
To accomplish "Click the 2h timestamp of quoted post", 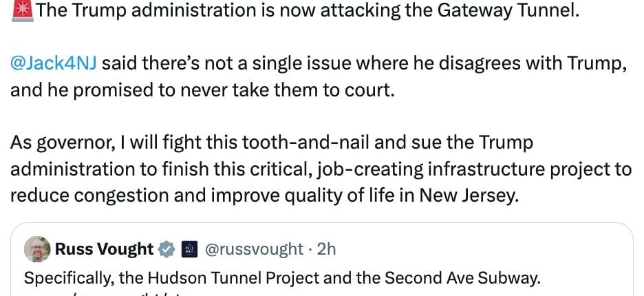I will coord(326,249).
